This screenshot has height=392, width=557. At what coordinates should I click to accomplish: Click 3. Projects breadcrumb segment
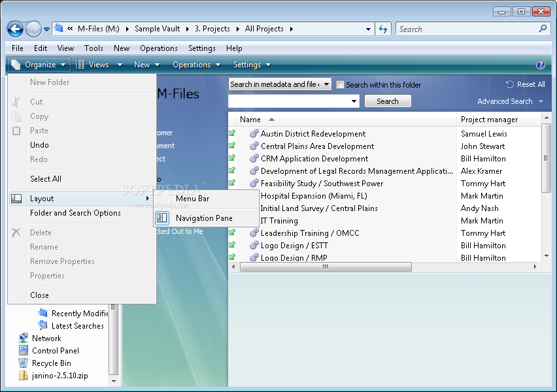coord(212,29)
